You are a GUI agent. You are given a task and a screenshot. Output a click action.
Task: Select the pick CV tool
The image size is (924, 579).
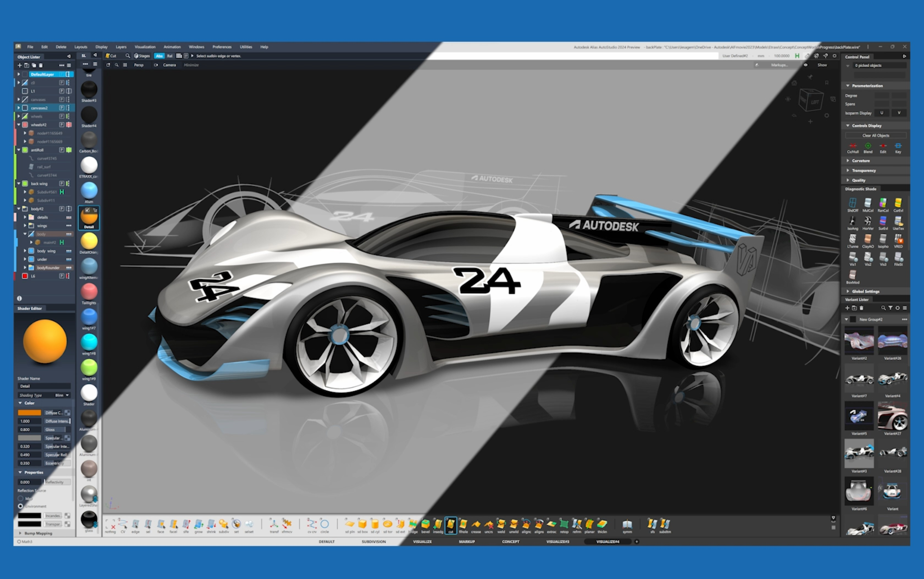pyautogui.click(x=123, y=525)
